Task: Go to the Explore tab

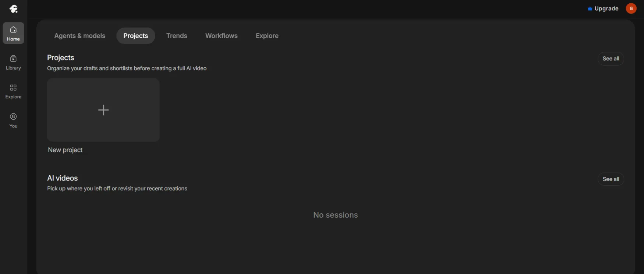Action: (x=267, y=36)
